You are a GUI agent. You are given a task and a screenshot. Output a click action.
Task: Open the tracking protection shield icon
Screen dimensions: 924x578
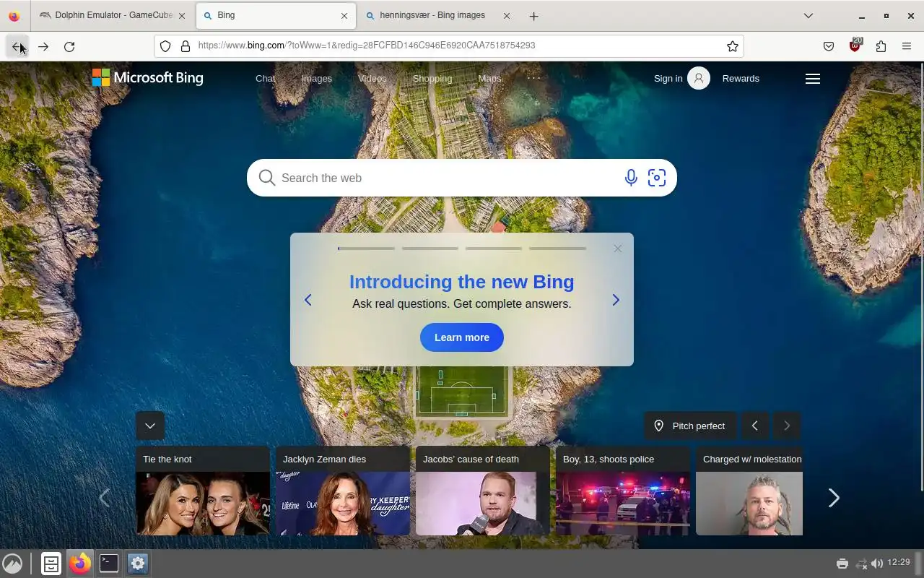pyautogui.click(x=165, y=46)
